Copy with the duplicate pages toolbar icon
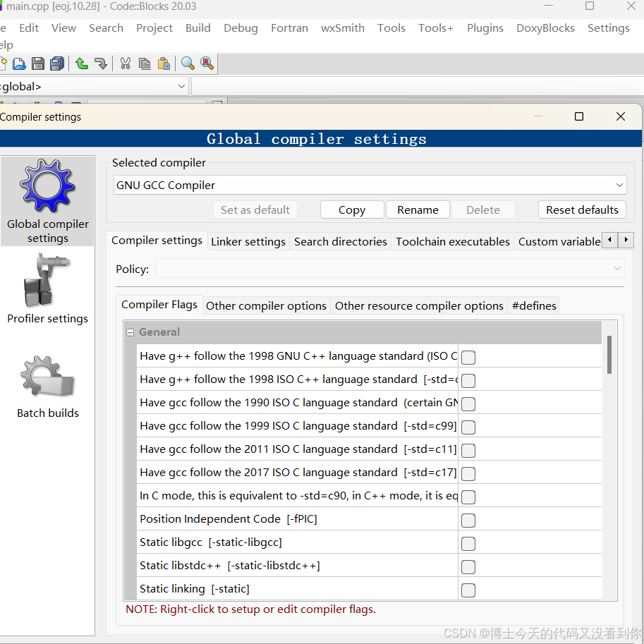Screen dimensions: 644x644 click(144, 63)
